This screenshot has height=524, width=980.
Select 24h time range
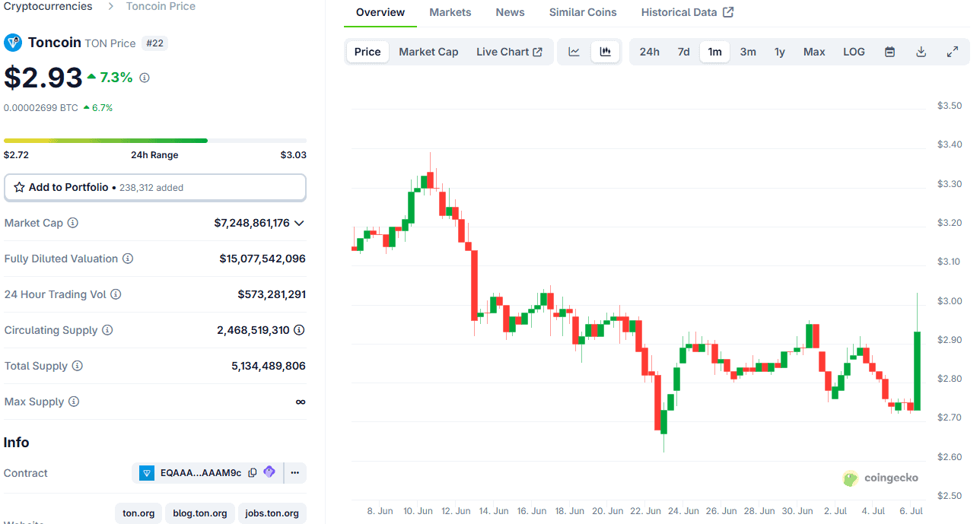point(650,52)
